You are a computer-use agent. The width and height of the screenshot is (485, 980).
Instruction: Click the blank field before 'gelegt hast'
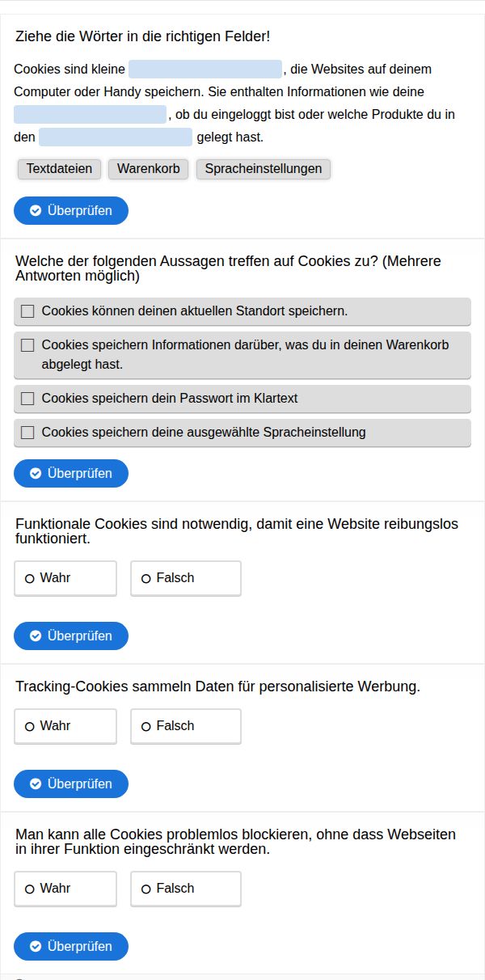pyautogui.click(x=116, y=137)
